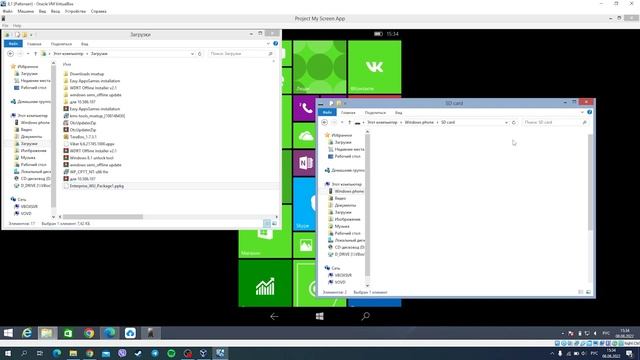Tap the phone Windows Start button

pos(320,316)
